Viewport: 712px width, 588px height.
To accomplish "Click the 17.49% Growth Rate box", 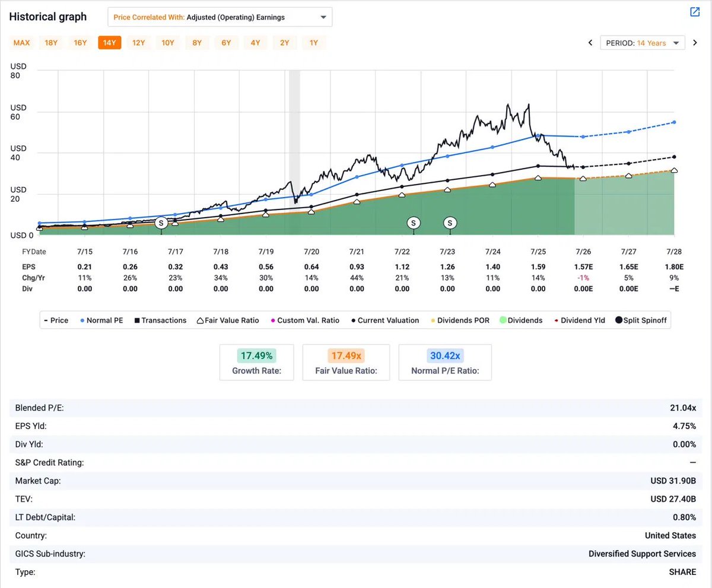I will pos(256,362).
